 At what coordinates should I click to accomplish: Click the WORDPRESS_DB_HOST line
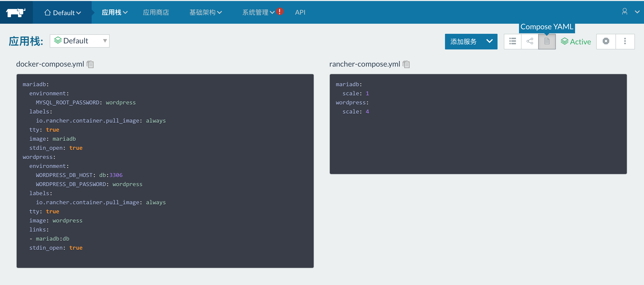(x=79, y=175)
